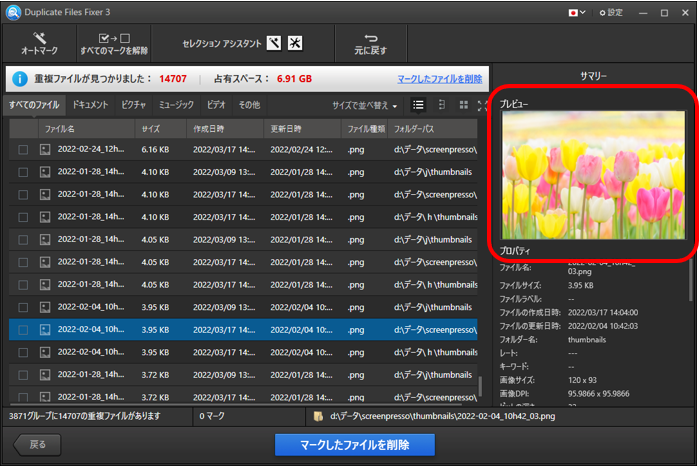Click occupied space value 6.91 GB
Viewport: 699px width, 467px height.
pyautogui.click(x=294, y=79)
